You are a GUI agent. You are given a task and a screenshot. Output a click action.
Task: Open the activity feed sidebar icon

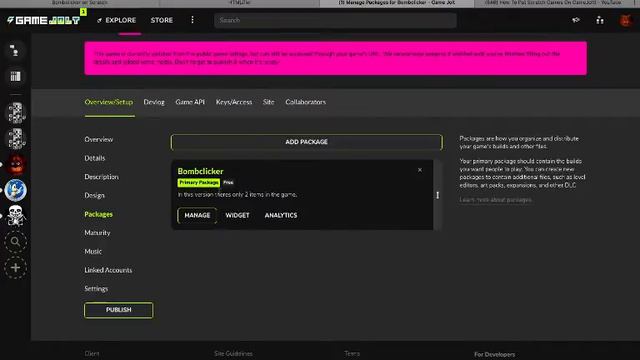15,51
